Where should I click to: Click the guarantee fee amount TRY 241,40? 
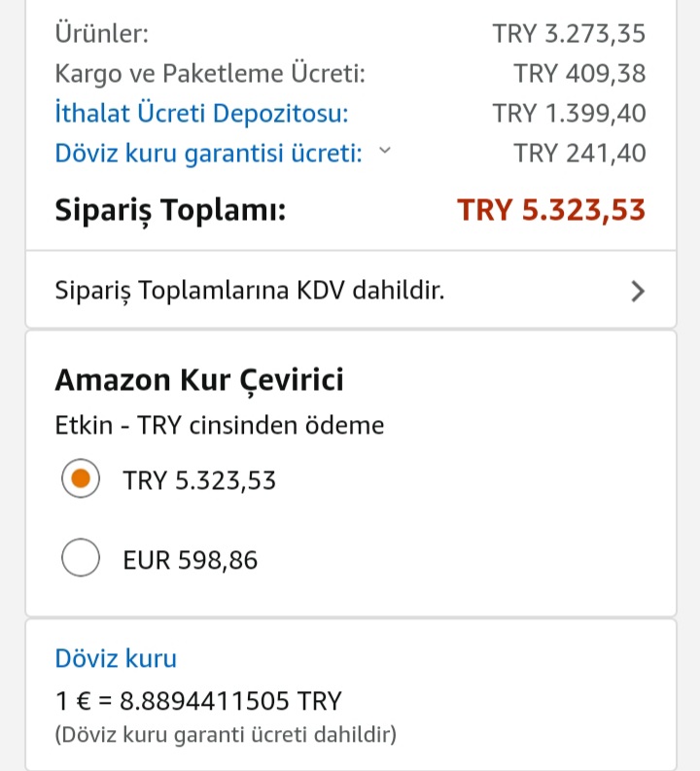[580, 153]
